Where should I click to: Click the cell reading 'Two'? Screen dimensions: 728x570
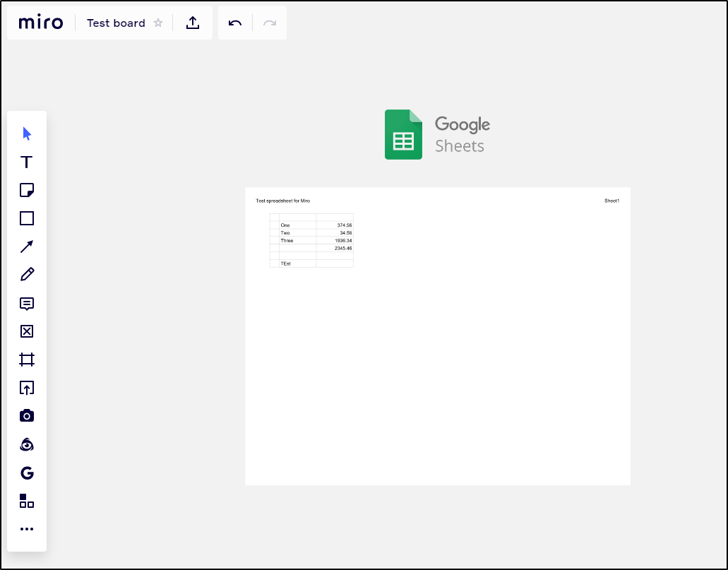(297, 233)
